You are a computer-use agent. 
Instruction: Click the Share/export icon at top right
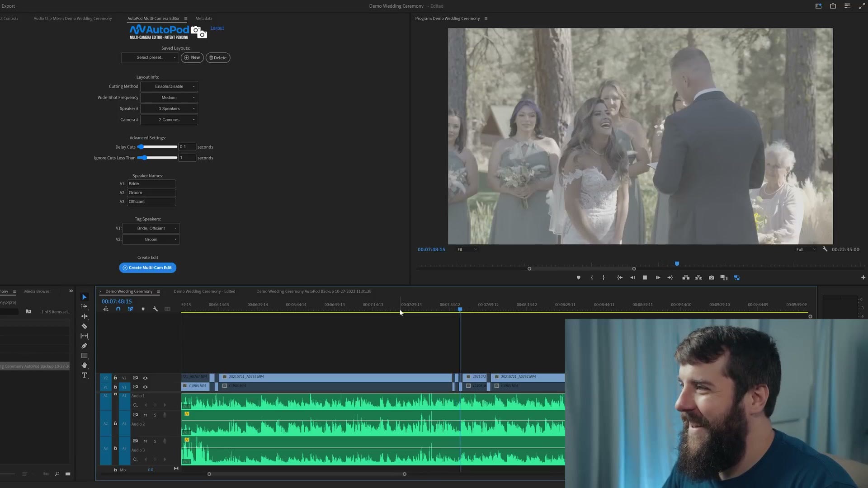coord(833,6)
